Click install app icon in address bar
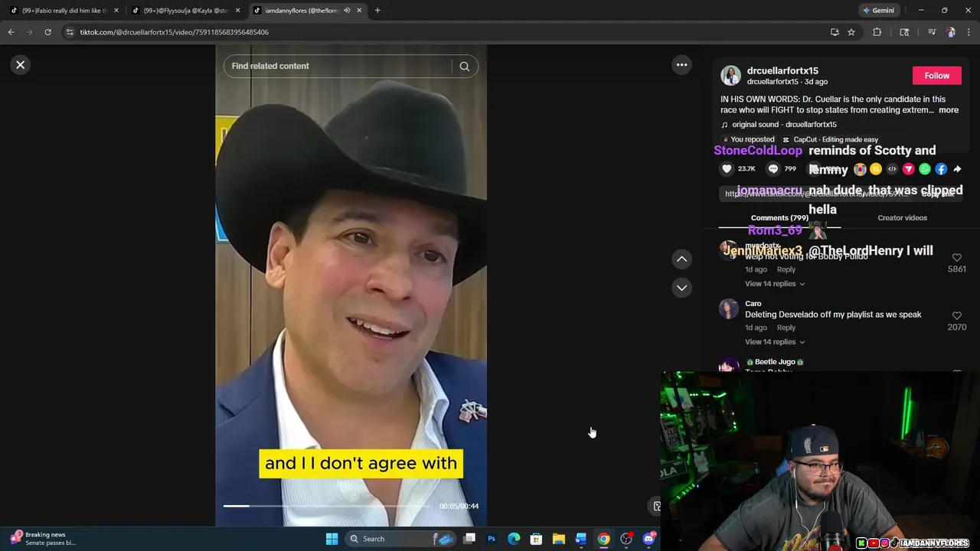The width and height of the screenshot is (980, 551). click(835, 32)
